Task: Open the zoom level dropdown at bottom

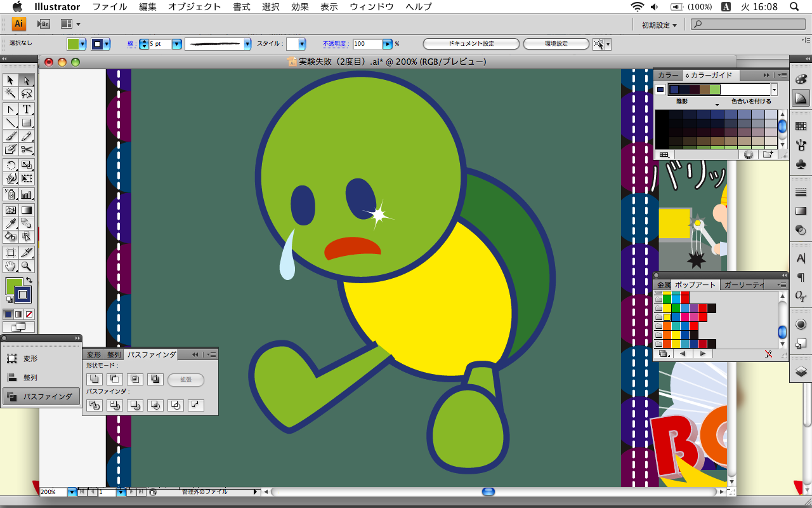Action: tap(72, 491)
